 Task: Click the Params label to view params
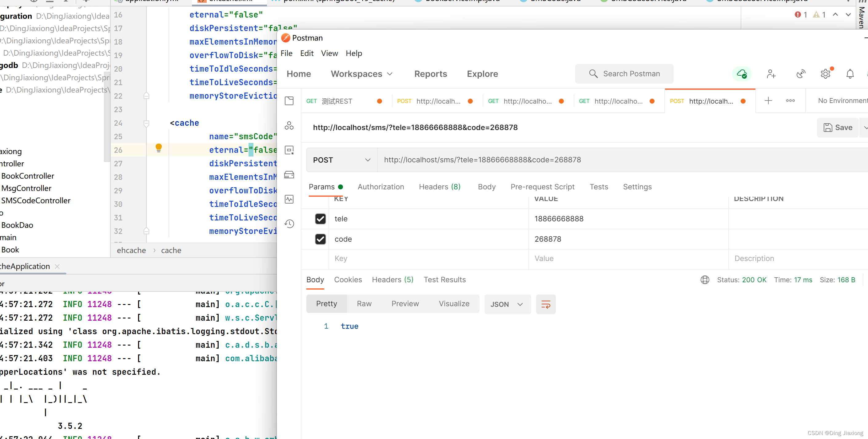(x=322, y=187)
